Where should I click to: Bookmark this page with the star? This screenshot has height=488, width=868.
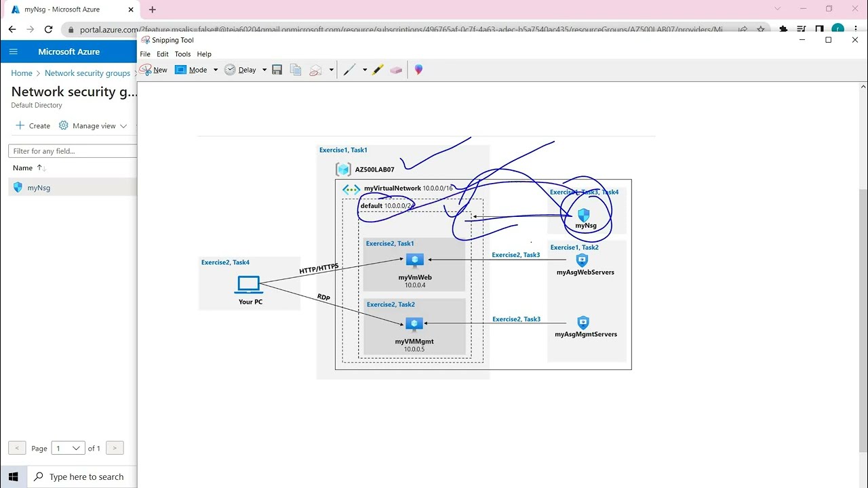(761, 30)
